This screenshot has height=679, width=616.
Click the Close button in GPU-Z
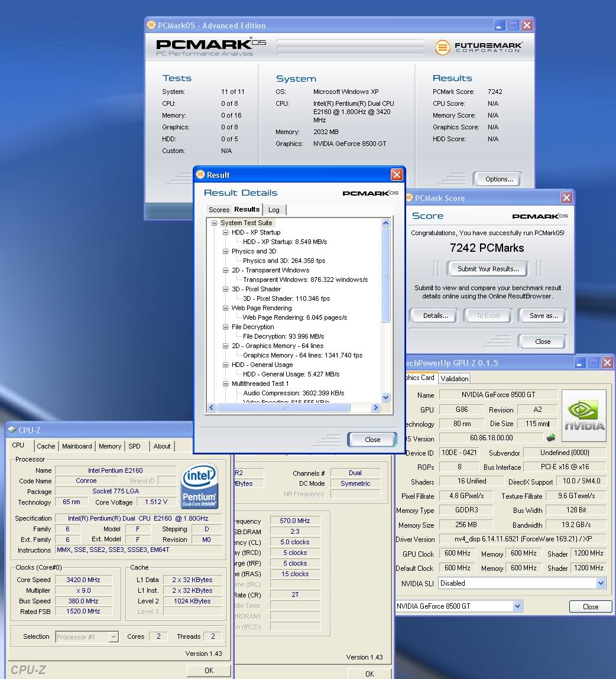tap(591, 607)
